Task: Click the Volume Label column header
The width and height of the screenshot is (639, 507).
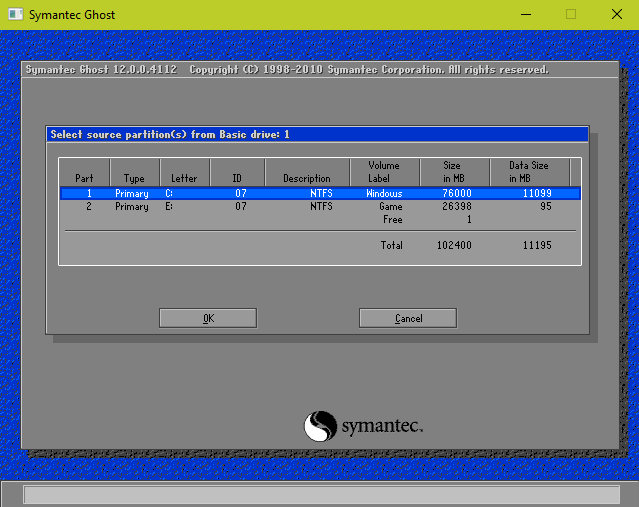Action: (x=384, y=172)
